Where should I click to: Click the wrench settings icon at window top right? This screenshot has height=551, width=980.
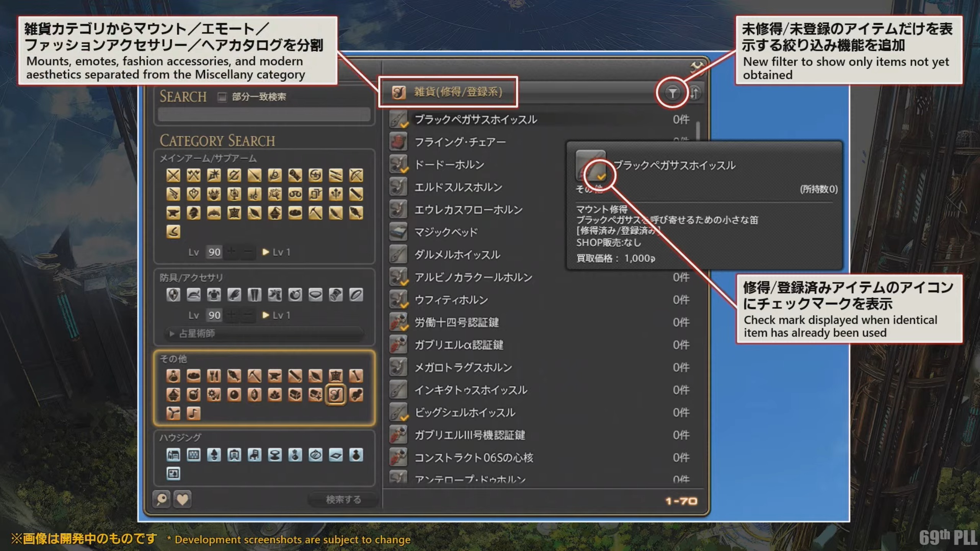[x=697, y=67]
